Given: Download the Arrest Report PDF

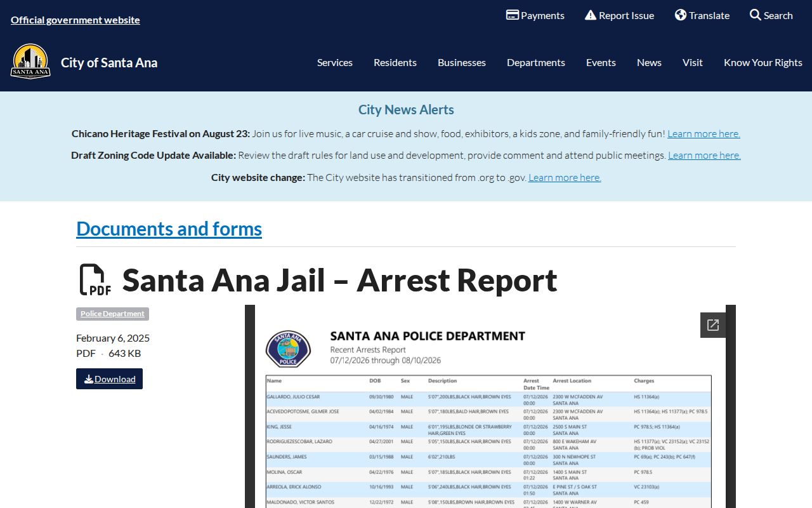Looking at the screenshot, I should (109, 379).
